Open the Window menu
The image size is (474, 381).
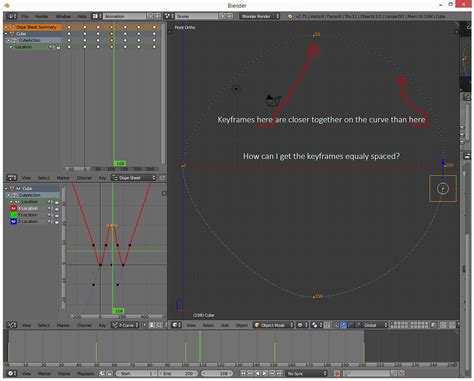coord(63,16)
